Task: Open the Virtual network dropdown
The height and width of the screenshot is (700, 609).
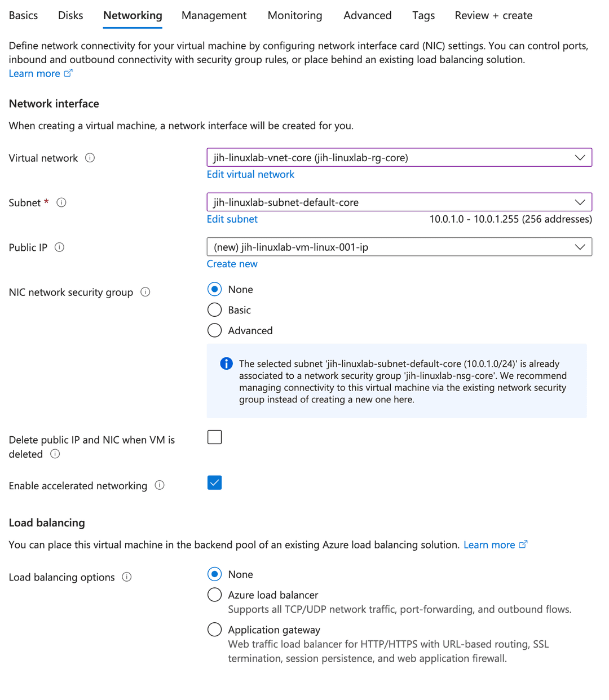Action: [x=399, y=158]
